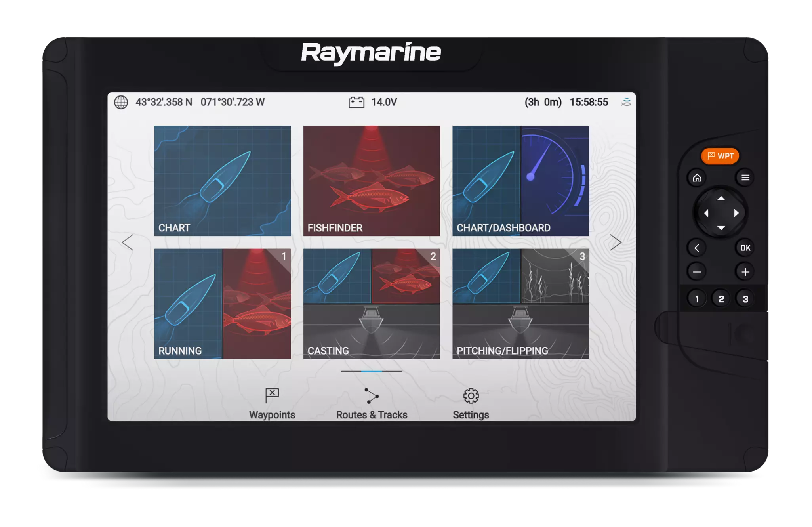Go to the previous home page arrow

click(128, 242)
